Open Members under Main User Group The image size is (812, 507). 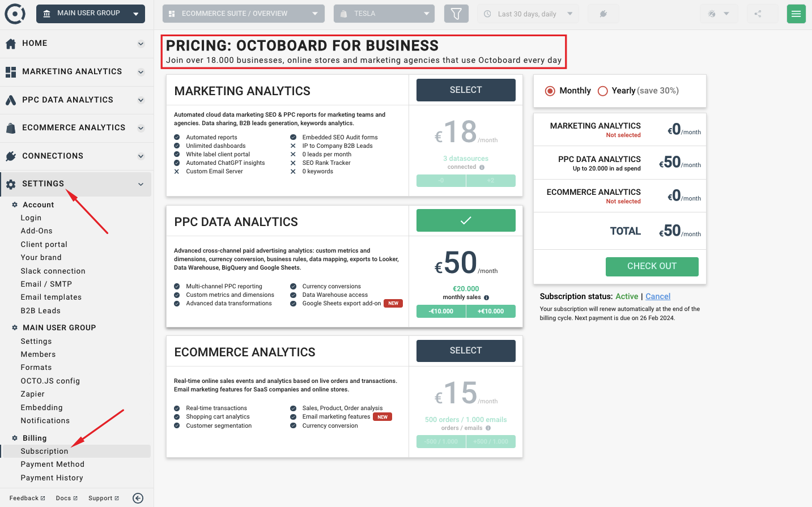[x=39, y=355]
